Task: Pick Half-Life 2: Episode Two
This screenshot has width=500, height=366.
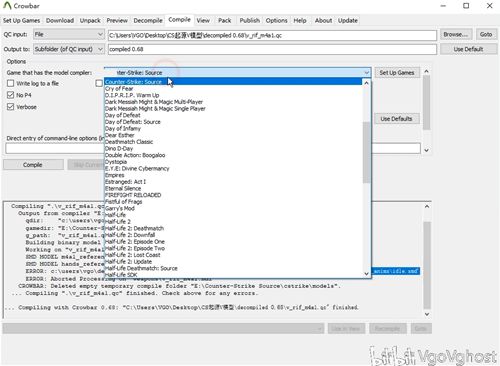Action: [233, 248]
